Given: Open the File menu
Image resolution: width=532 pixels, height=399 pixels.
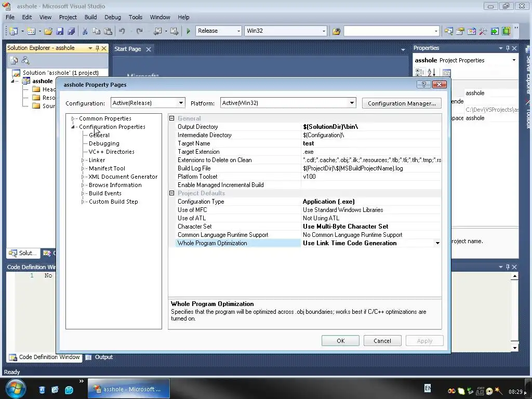Looking at the screenshot, I should tap(10, 17).
